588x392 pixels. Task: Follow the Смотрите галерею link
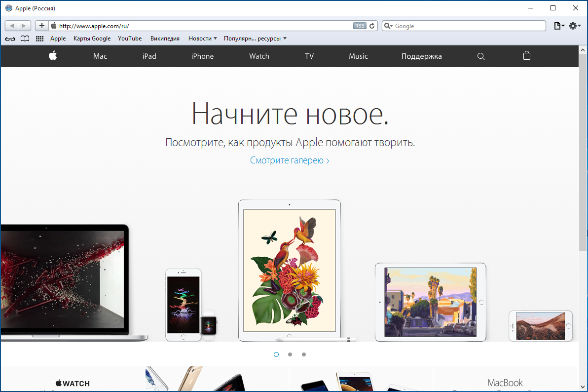pyautogui.click(x=290, y=160)
